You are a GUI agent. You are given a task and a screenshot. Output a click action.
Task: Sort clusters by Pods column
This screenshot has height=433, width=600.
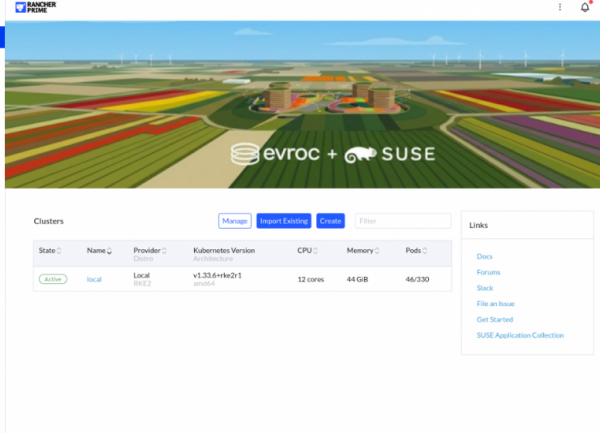pos(416,251)
